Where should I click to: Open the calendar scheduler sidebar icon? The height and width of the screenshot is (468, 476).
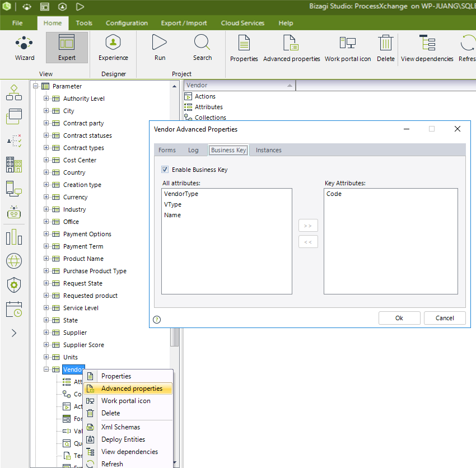point(14,309)
